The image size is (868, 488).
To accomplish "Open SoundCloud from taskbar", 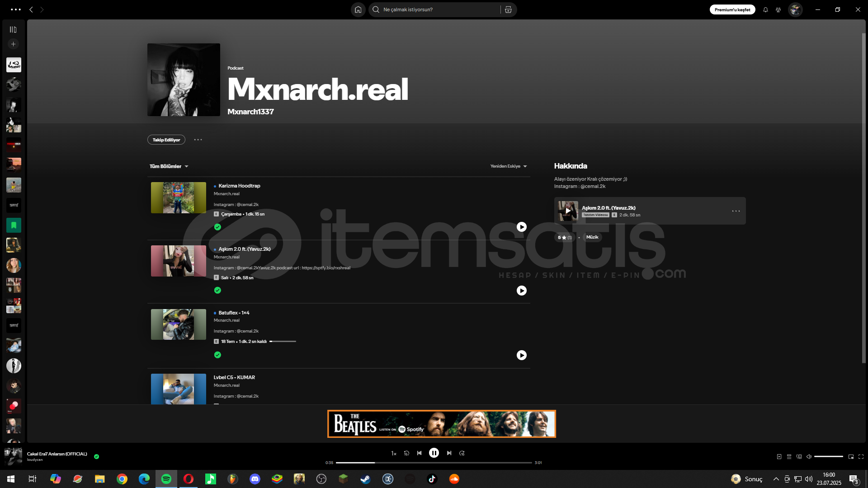I will coord(454,479).
